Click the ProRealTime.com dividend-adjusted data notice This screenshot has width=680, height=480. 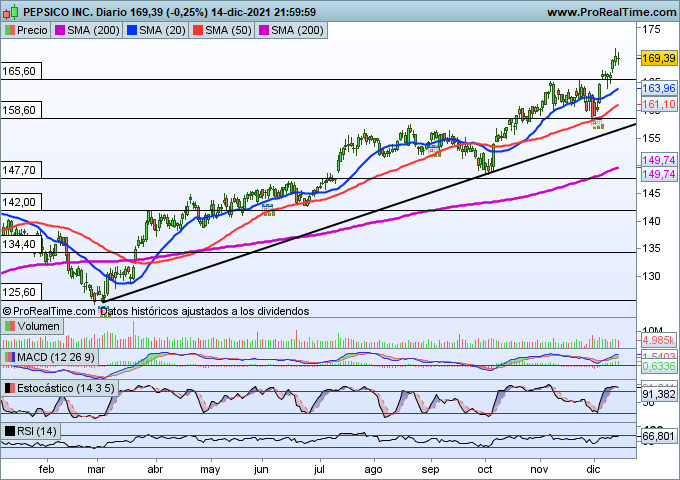[x=156, y=311]
